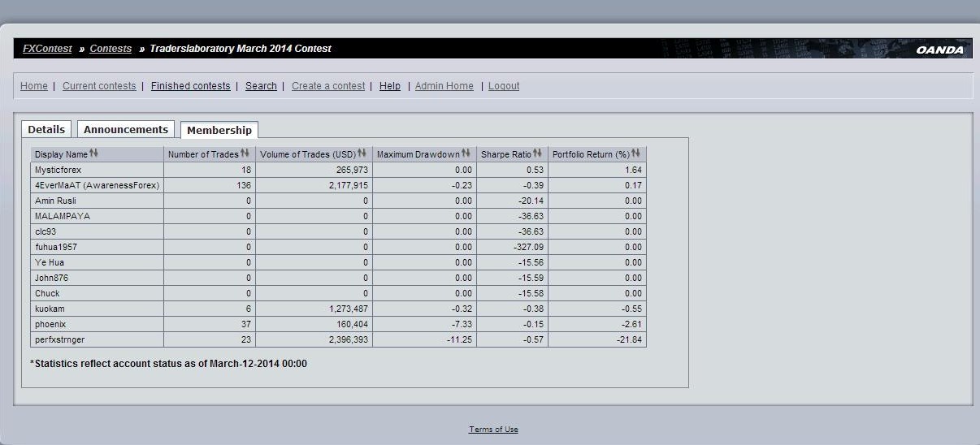Viewport: 980px width, 445px height.
Task: Click Maximum Drawdown header text
Action: [x=418, y=154]
